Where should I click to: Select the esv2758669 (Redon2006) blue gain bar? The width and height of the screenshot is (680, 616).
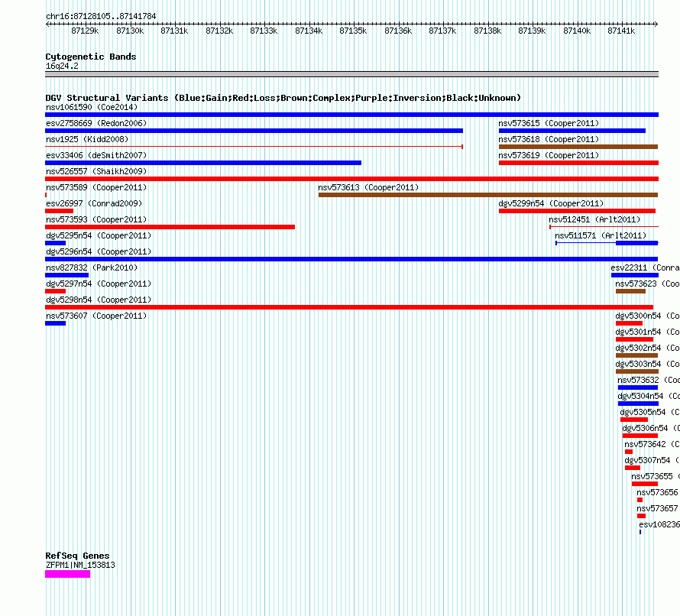[254, 131]
